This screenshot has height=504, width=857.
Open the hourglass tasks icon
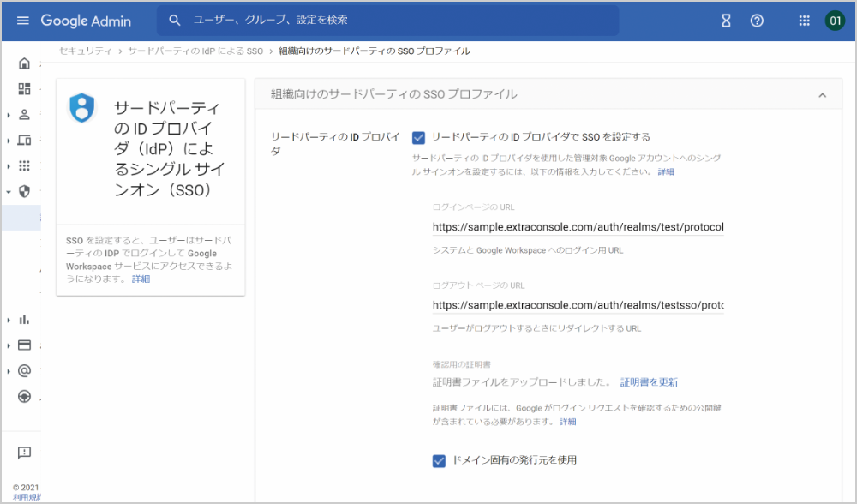click(726, 21)
